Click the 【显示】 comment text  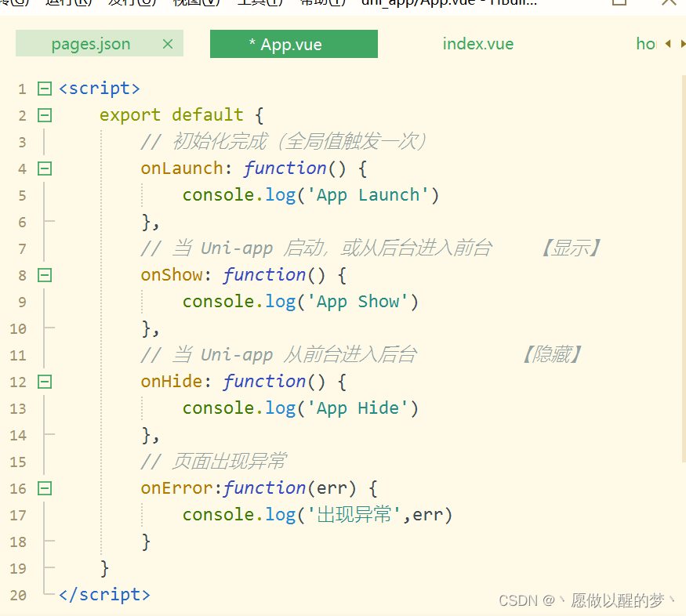pyautogui.click(x=571, y=248)
